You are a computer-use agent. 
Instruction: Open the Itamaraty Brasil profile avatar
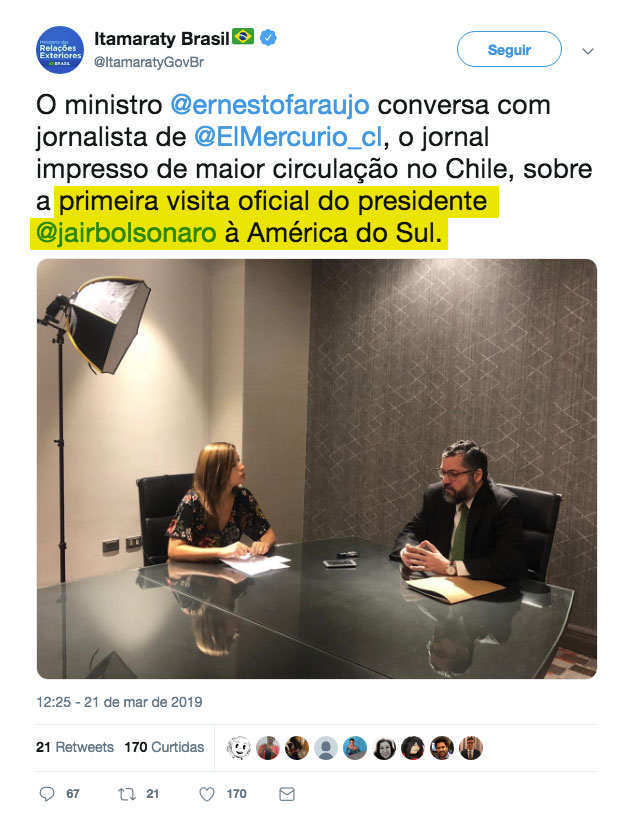(x=60, y=50)
